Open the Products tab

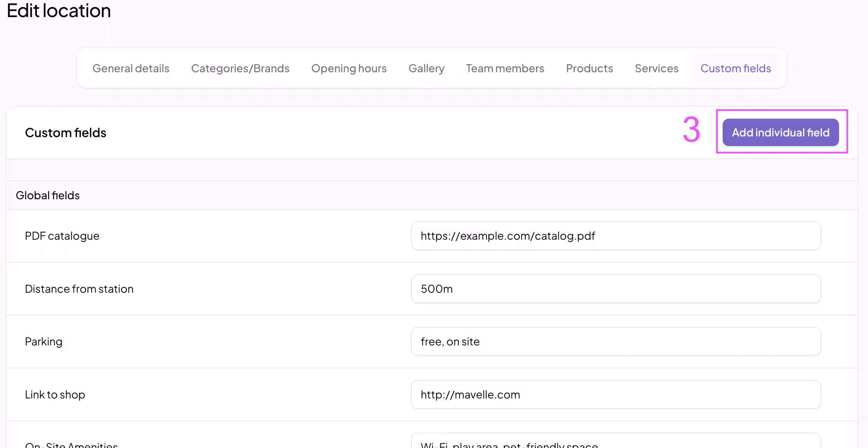[x=589, y=68]
